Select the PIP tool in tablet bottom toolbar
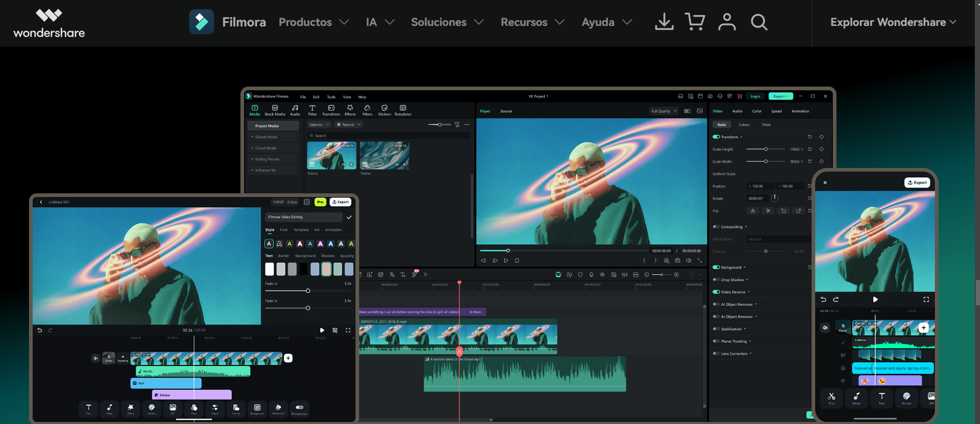This screenshot has width=980, height=424. coord(173,408)
